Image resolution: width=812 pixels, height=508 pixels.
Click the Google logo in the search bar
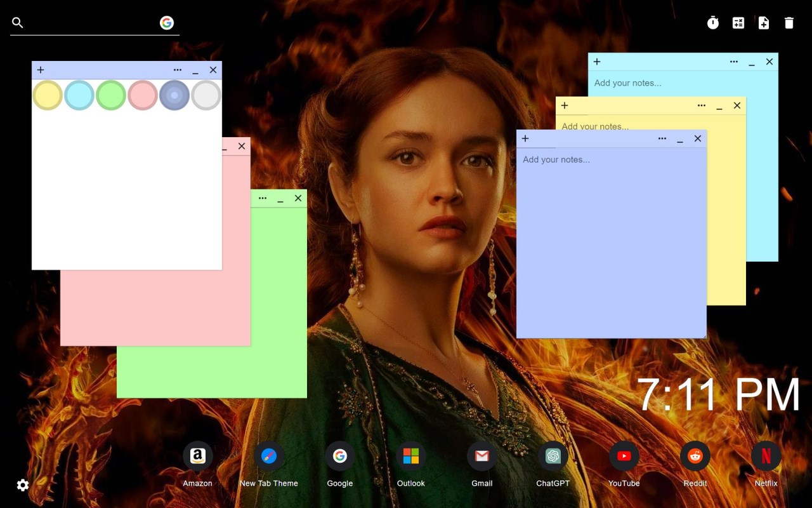(167, 23)
